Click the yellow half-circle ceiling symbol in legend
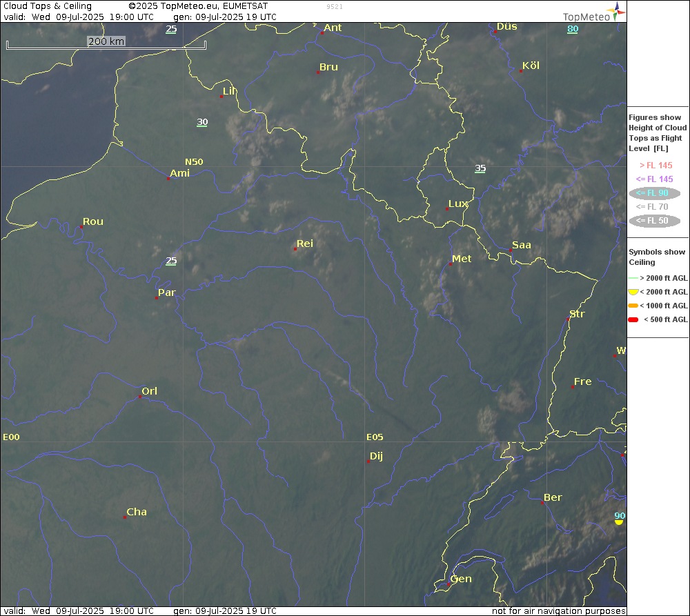Screen dimensions: 690x616 [633, 292]
